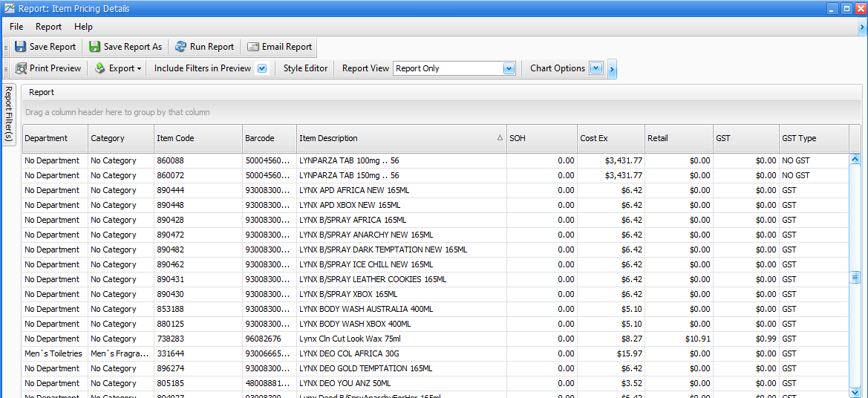Open the Export dropdown arrow
Viewport: 868px width, 398px height.
pyautogui.click(x=139, y=68)
